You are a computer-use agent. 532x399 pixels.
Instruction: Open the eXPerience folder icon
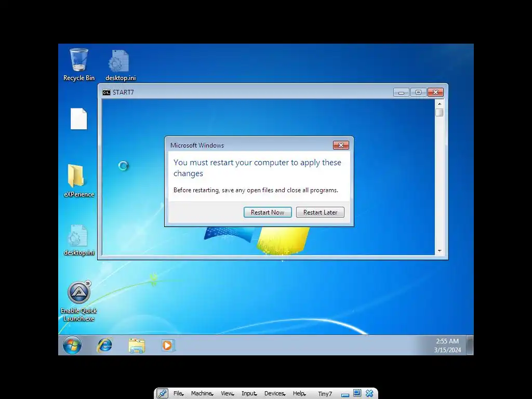(x=79, y=180)
